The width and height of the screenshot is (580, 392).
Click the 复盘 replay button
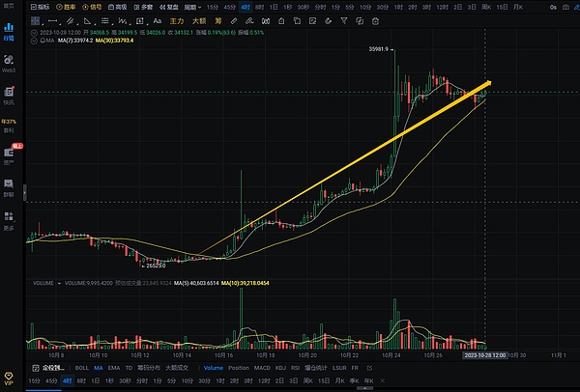[173, 6]
